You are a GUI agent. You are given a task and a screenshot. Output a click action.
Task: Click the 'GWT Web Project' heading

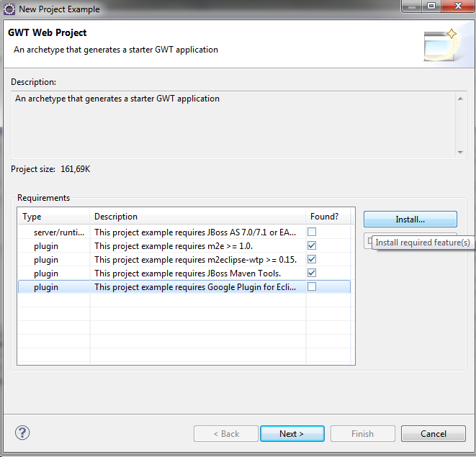tap(47, 32)
